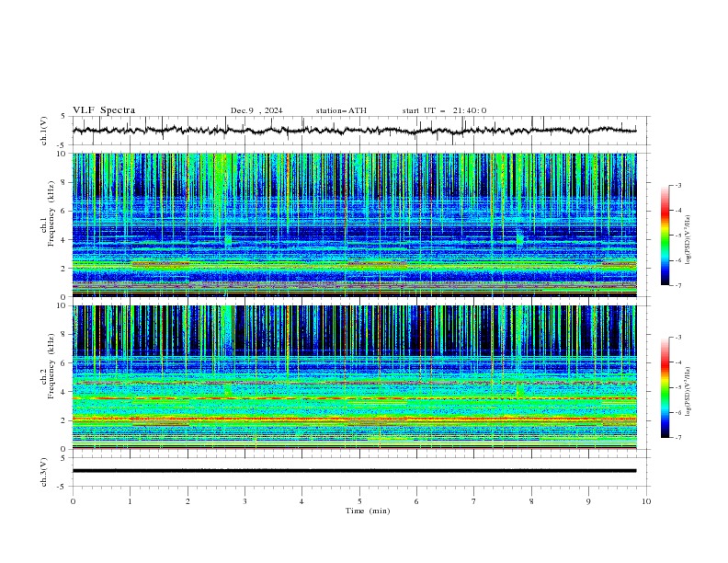This screenshot has height=563, width=728.
Task: Click the "ch.1 Frequency (kHz)" axis label
Action: [48, 214]
